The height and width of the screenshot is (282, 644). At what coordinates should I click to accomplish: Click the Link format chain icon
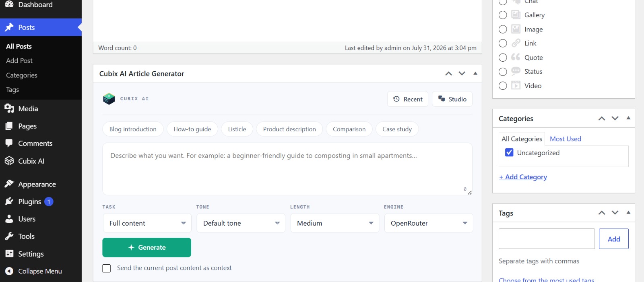pos(516,43)
